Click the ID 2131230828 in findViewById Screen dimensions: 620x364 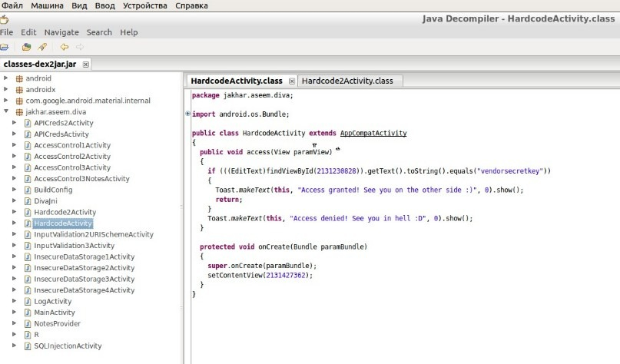[337, 171]
